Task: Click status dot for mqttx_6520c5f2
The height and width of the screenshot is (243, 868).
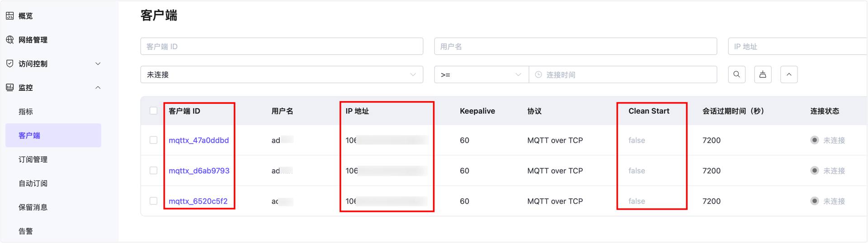Action: 815,201
